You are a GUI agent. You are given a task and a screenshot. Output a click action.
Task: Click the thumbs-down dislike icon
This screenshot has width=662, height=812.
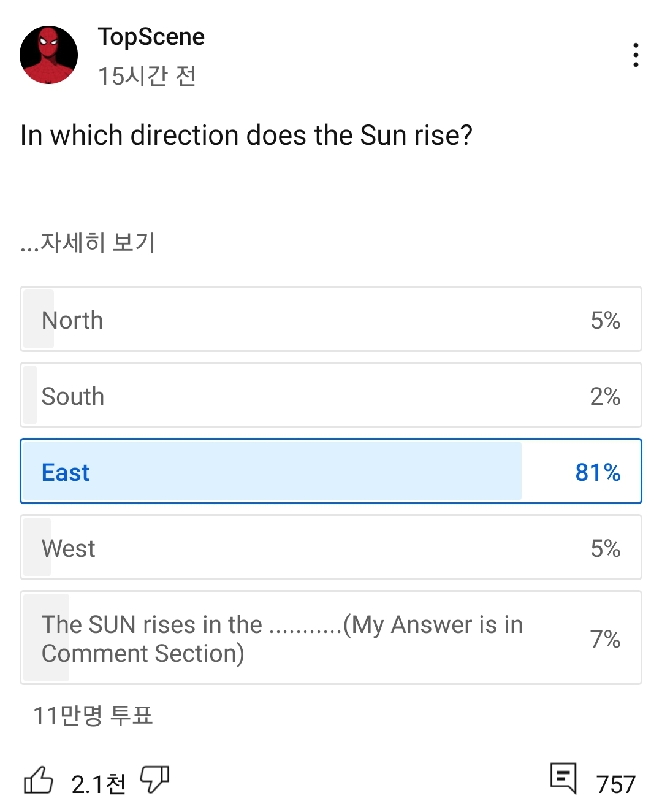154,780
